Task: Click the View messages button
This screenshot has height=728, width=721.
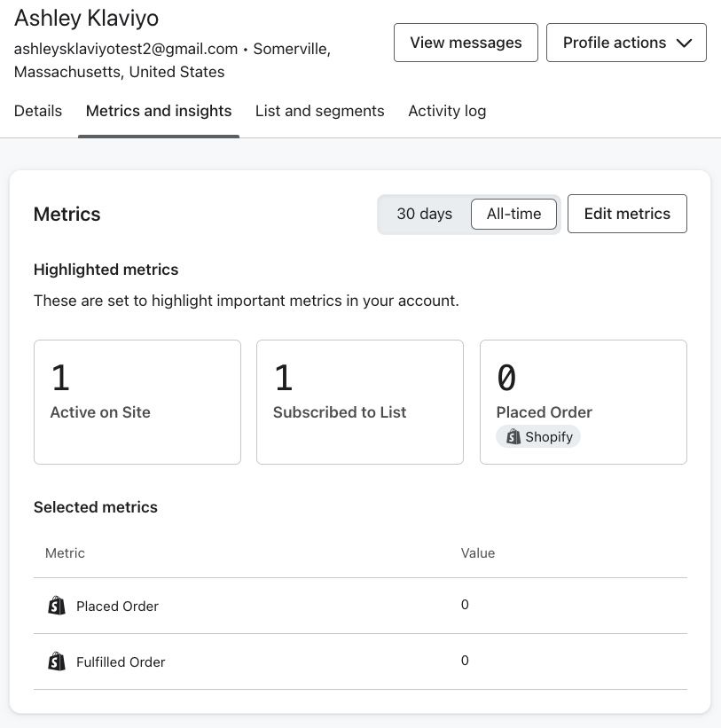Action: pyautogui.click(x=466, y=42)
